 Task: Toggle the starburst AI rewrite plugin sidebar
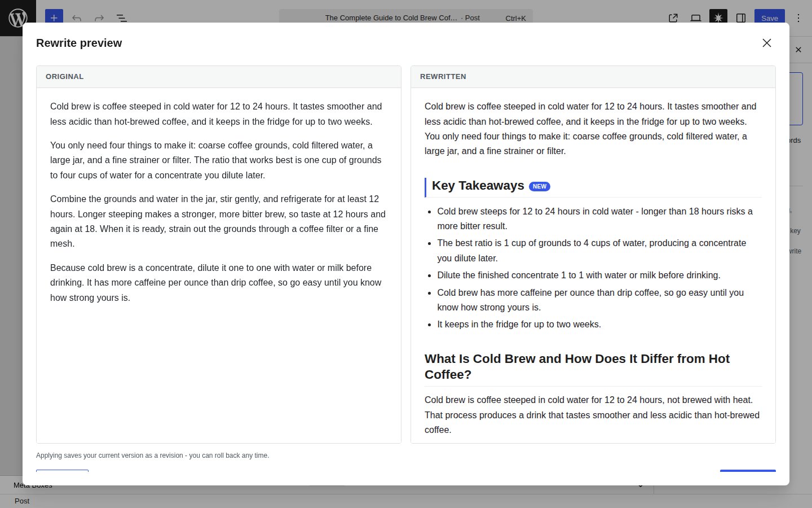(718, 18)
